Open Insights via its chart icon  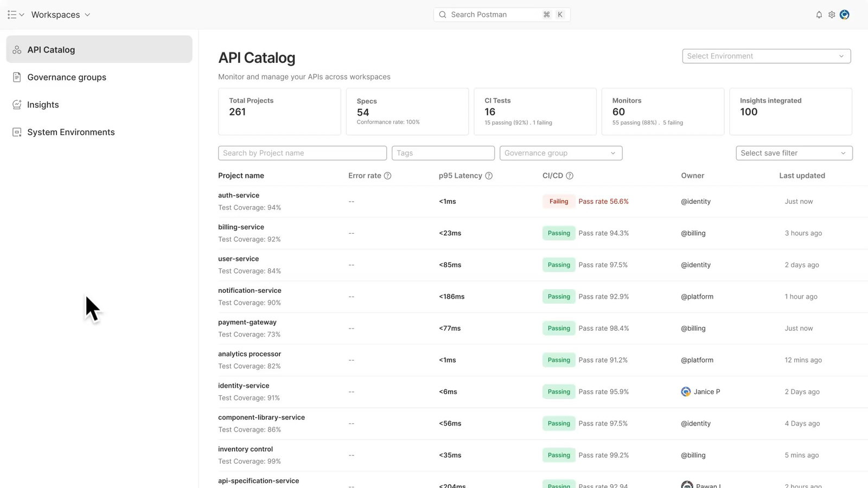[16, 105]
